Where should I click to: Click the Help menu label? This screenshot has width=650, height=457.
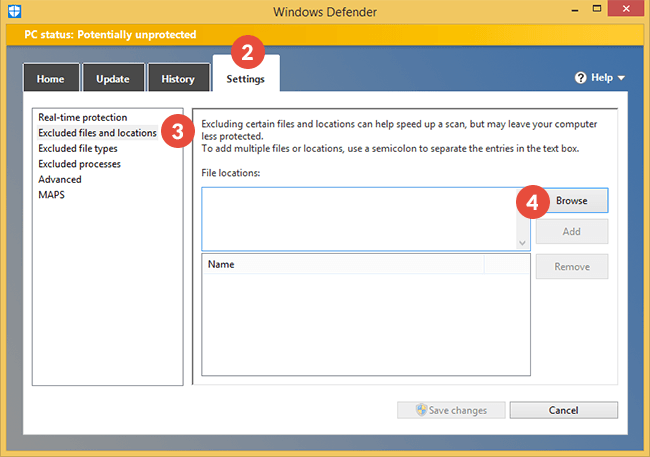(602, 78)
